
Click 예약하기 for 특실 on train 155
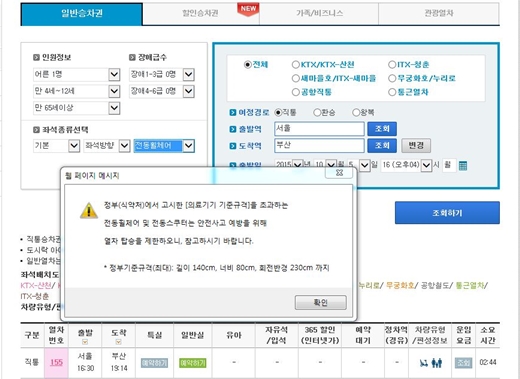pos(154,363)
